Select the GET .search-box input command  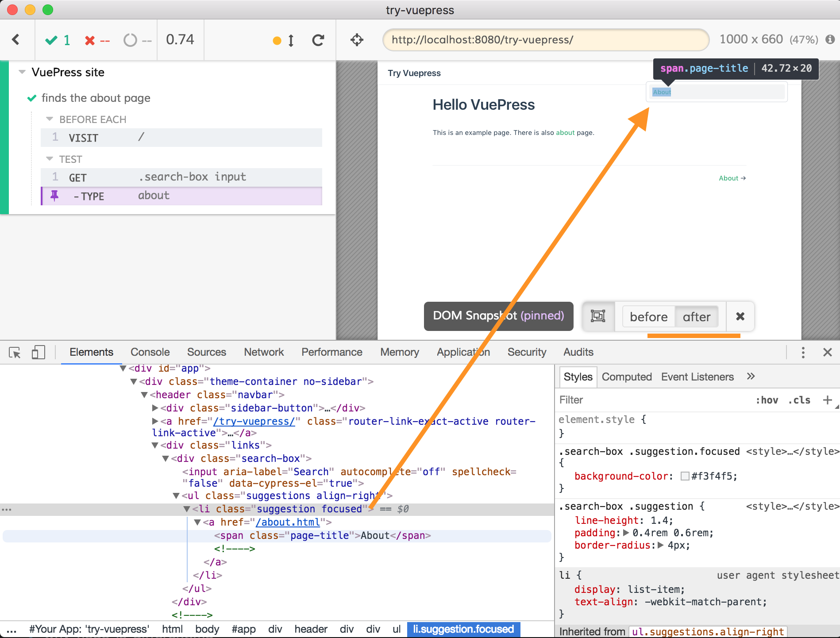[181, 177]
